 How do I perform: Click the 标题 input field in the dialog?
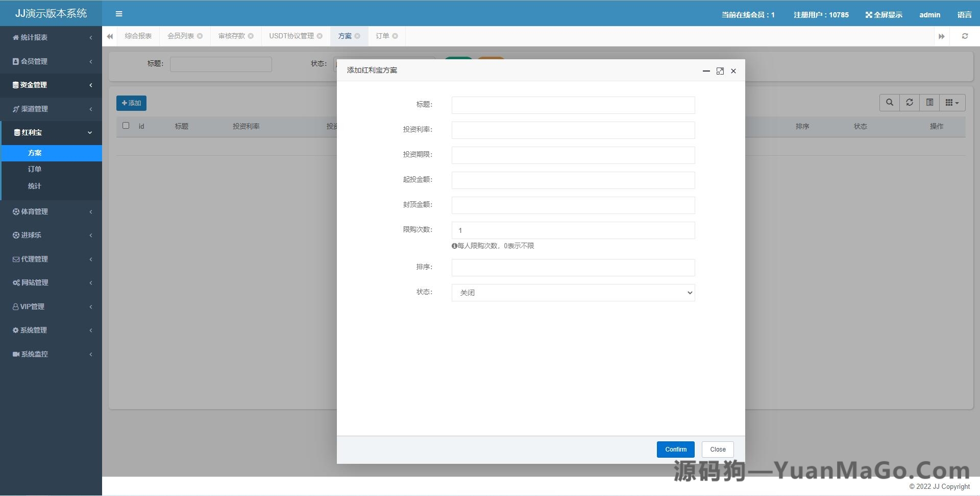click(x=573, y=105)
